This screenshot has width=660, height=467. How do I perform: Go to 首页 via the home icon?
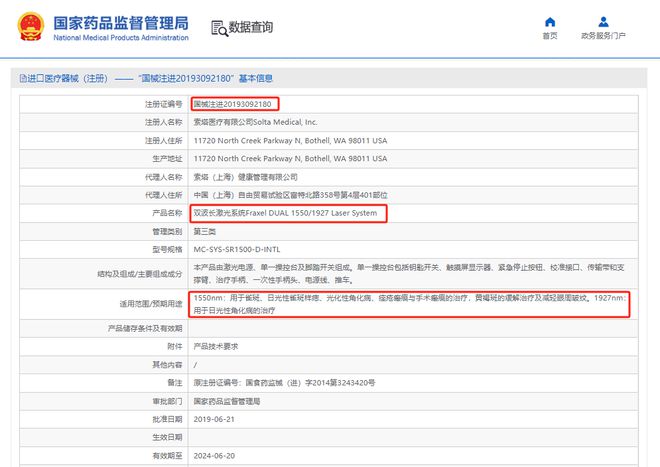[x=550, y=22]
